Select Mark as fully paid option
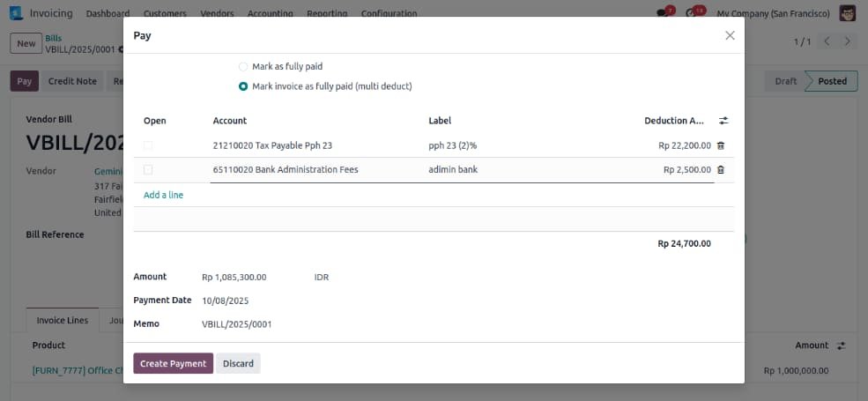This screenshot has width=868, height=401. 243,67
